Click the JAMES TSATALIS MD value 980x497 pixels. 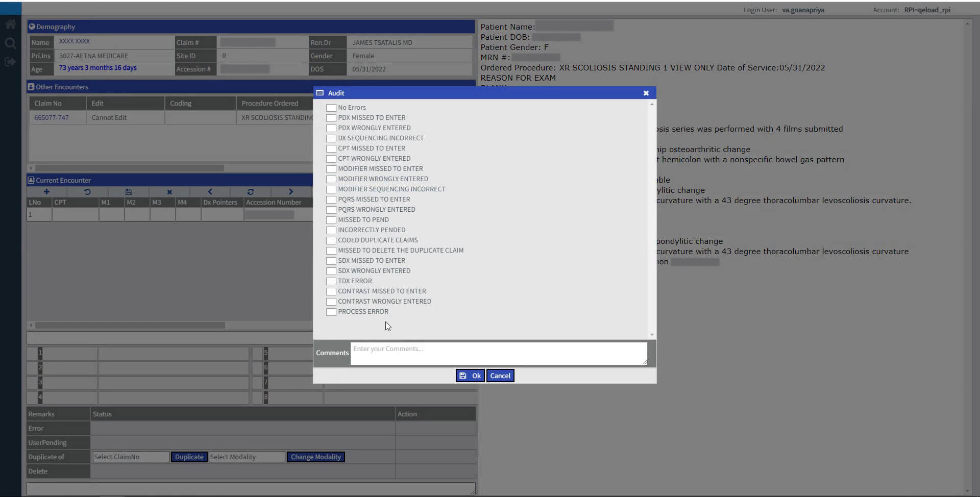[382, 42]
